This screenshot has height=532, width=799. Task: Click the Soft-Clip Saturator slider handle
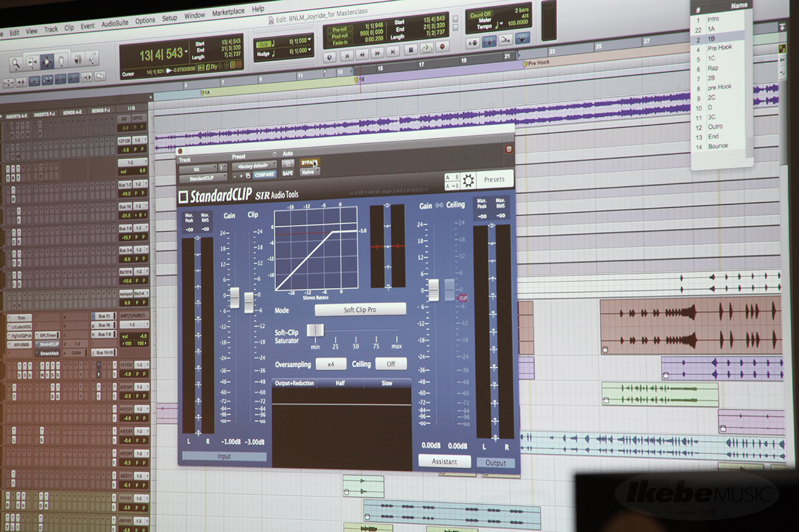pyautogui.click(x=315, y=331)
